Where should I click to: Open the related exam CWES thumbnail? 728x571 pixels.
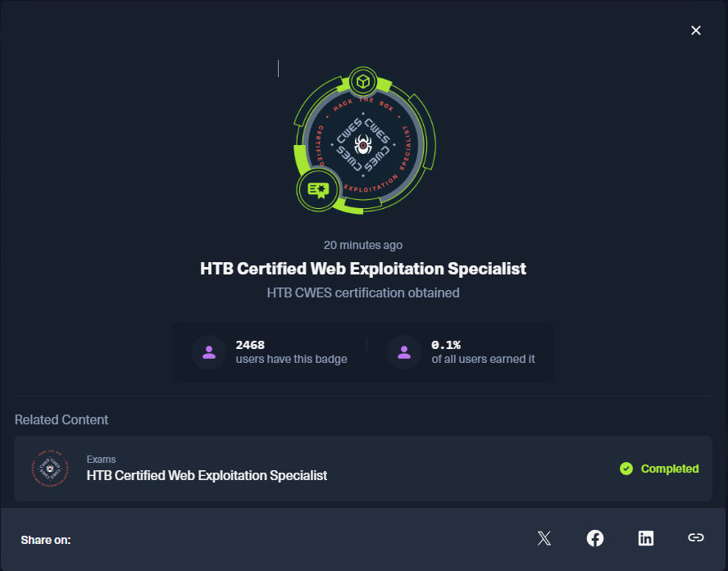[50, 469]
